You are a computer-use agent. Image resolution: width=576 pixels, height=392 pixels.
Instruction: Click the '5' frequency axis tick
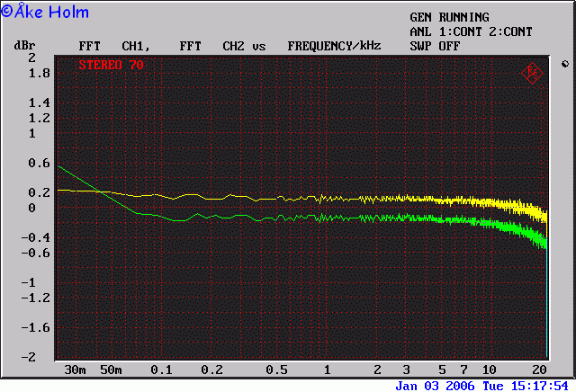pos(442,370)
